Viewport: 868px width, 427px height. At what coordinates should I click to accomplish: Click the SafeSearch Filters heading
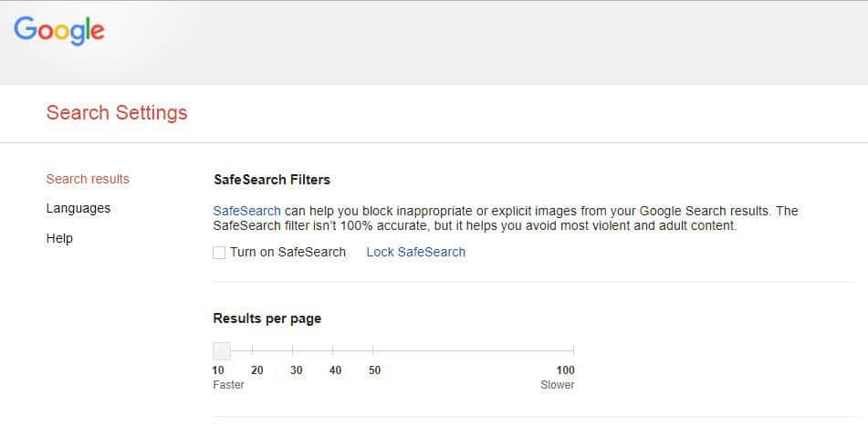click(x=272, y=180)
